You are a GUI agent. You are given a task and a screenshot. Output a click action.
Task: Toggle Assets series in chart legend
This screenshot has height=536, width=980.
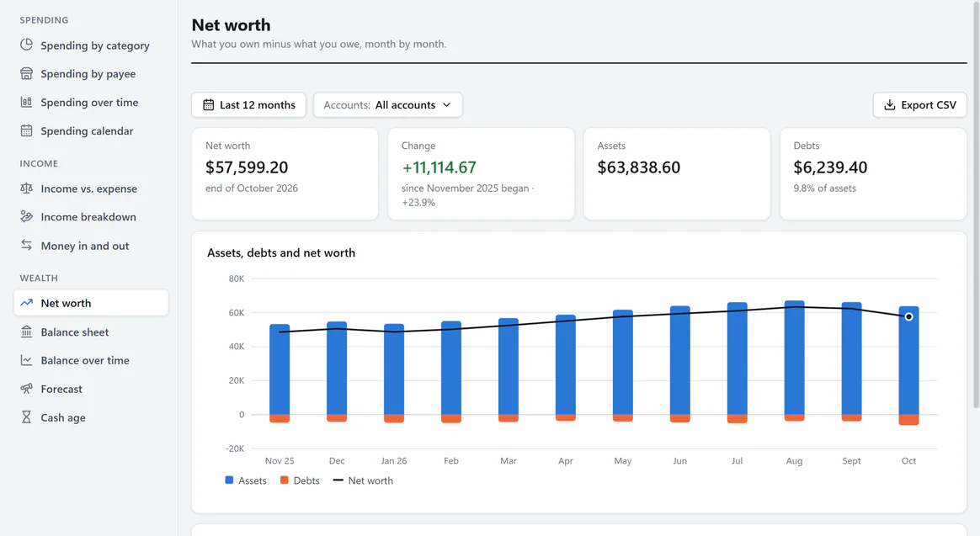pos(246,480)
